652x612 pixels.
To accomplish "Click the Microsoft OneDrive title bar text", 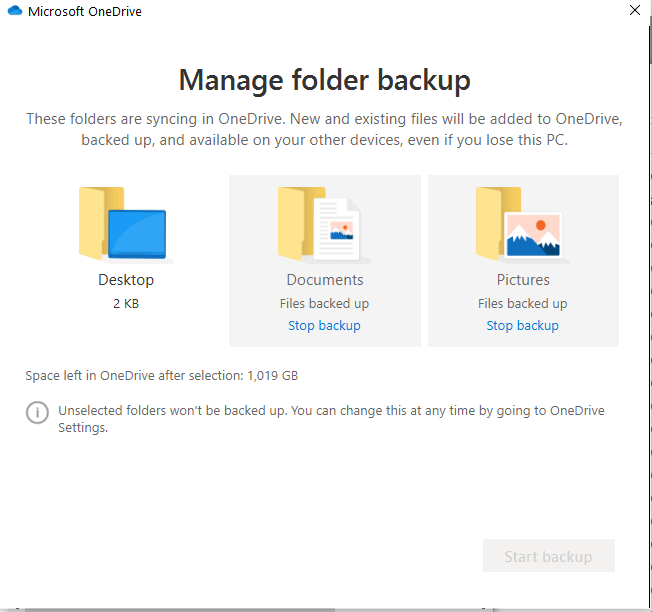I will click(x=84, y=12).
